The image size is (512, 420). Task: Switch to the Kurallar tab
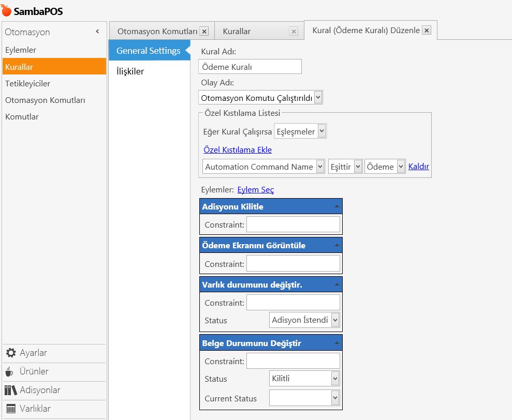[x=237, y=32]
